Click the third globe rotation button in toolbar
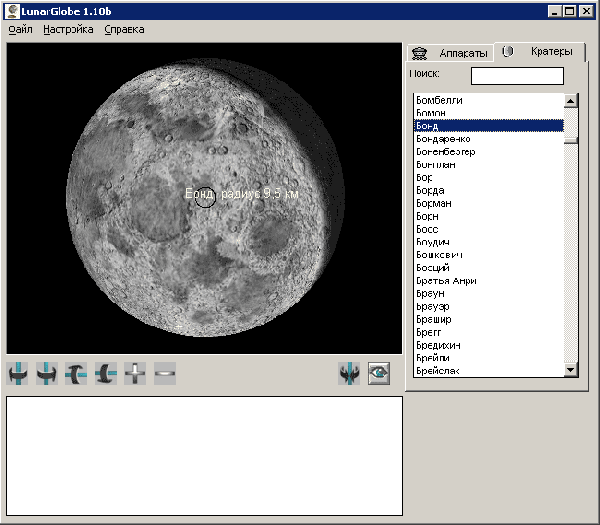The height and width of the screenshot is (525, 600). pos(77,374)
